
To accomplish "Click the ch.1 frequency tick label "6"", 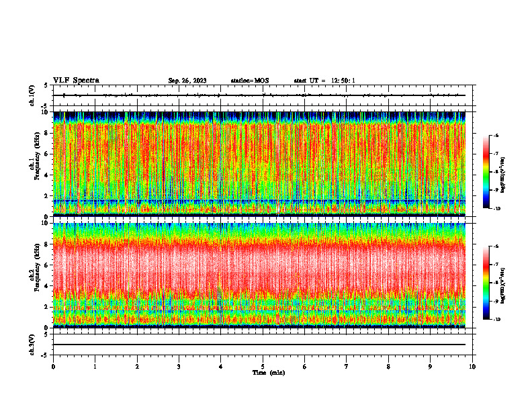I will point(47,154).
